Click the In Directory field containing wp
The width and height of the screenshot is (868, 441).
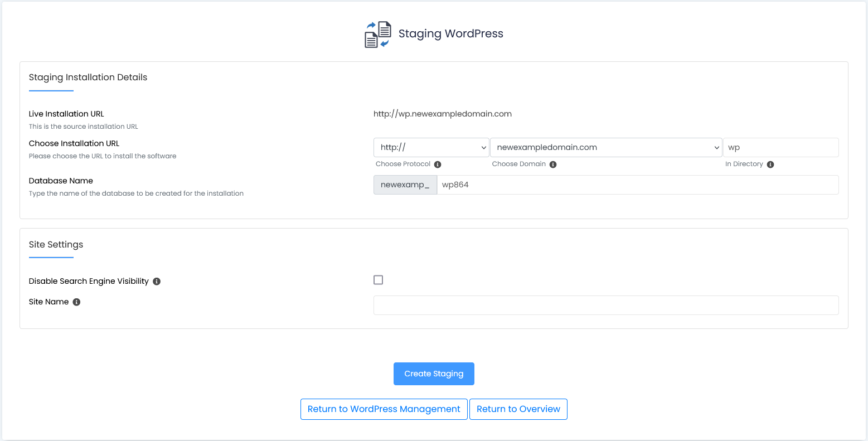tap(781, 148)
